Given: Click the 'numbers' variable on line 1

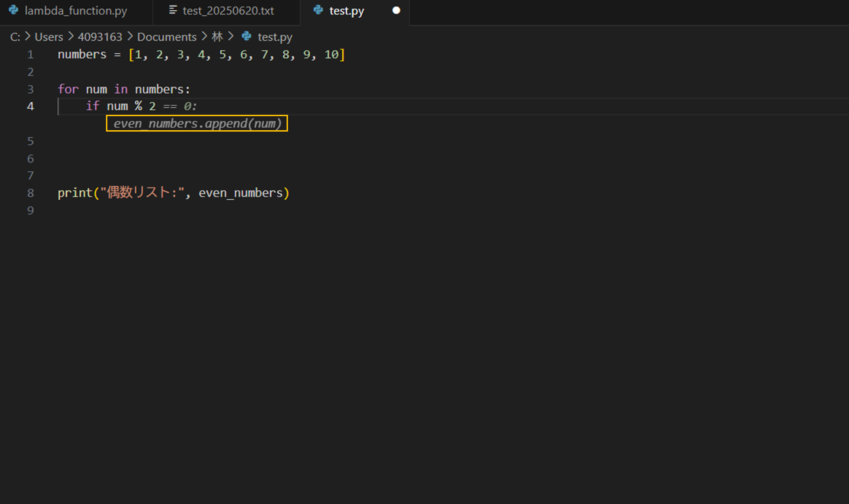Looking at the screenshot, I should 82,55.
